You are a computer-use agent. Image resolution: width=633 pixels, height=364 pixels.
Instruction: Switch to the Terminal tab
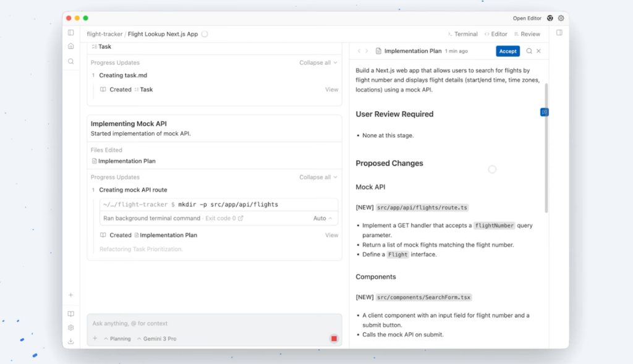coord(462,34)
